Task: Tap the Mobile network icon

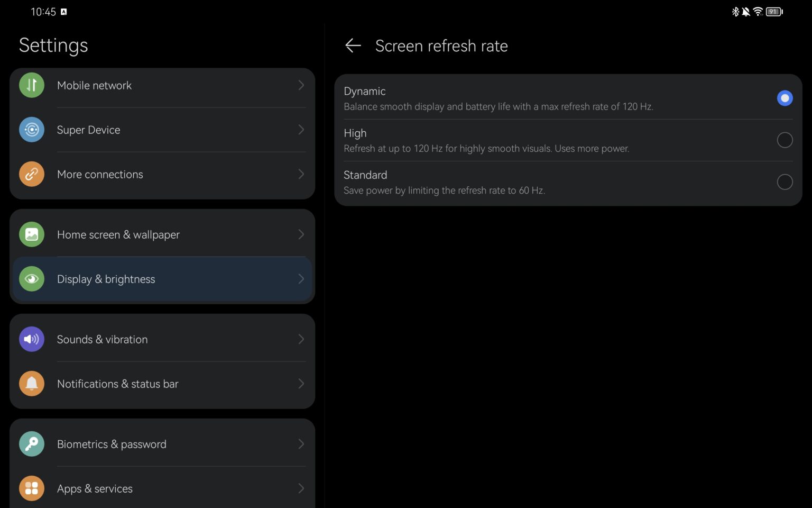Action: click(x=32, y=85)
